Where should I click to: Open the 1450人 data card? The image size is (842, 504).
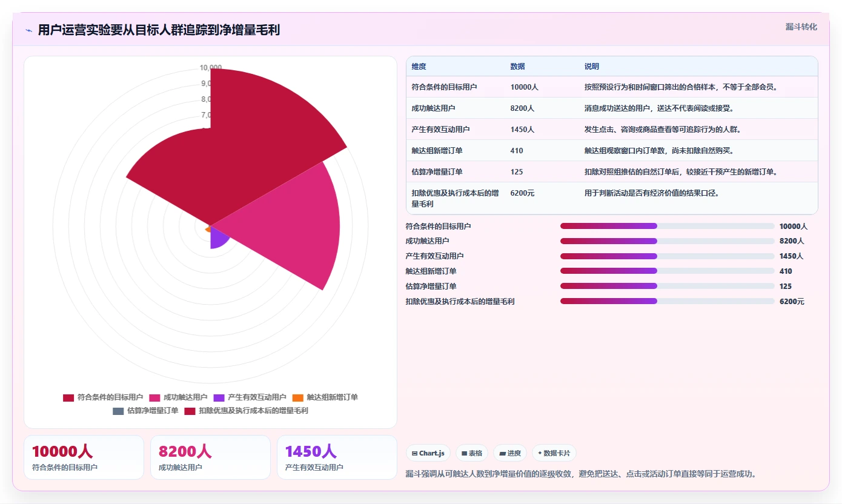[x=337, y=457]
